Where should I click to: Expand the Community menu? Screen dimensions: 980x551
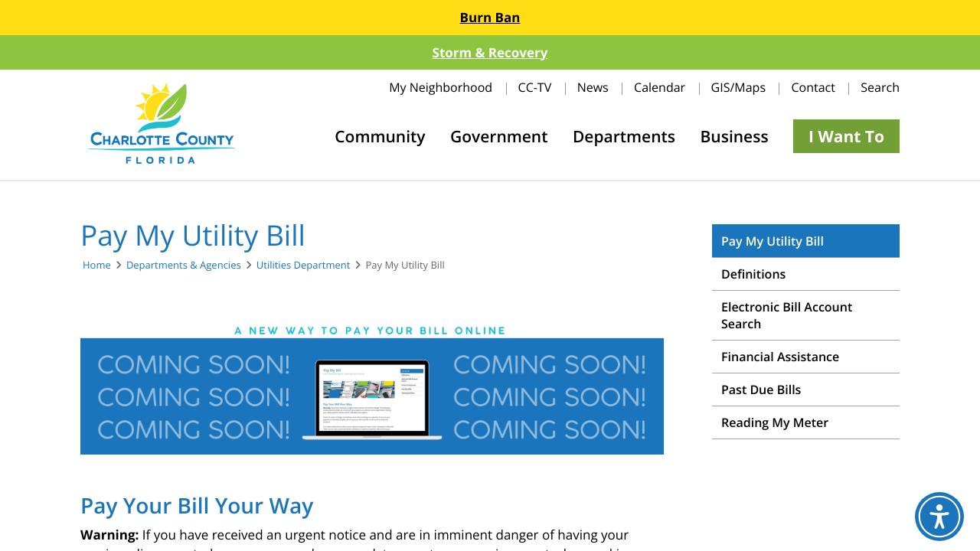(380, 136)
